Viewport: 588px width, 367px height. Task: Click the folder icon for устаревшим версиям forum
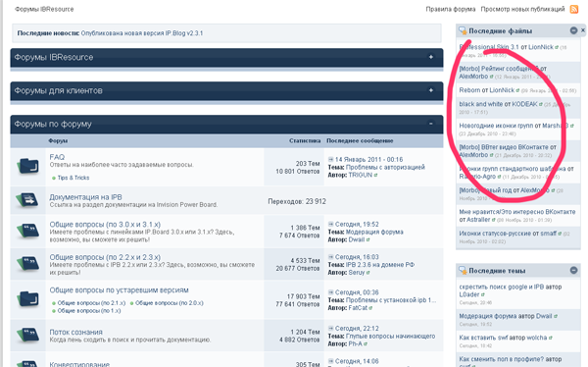pyautogui.click(x=27, y=299)
